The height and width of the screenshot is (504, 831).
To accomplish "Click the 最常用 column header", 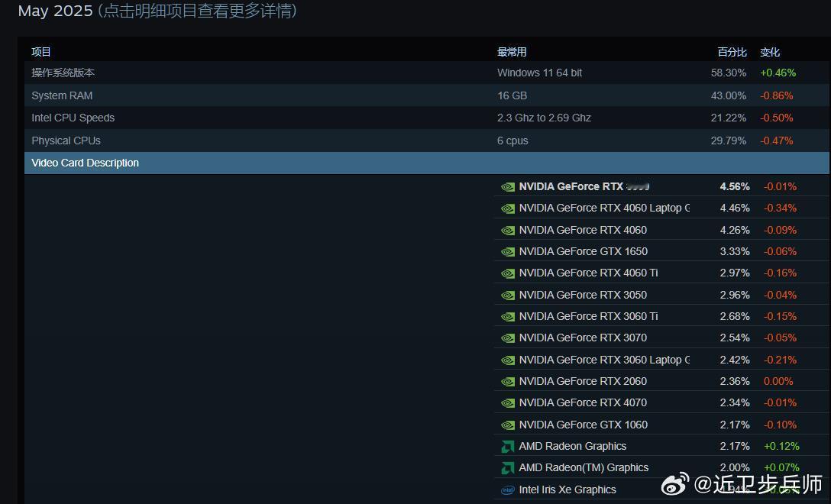I will click(x=512, y=52).
